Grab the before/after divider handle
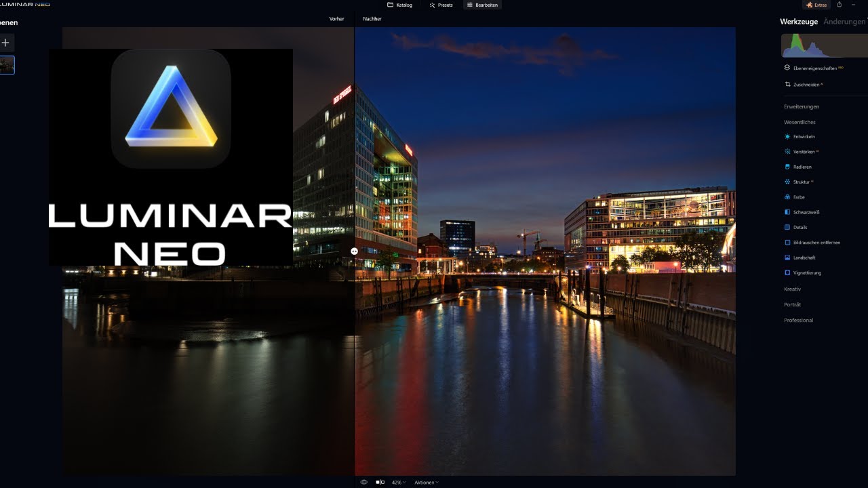This screenshot has width=868, height=488. coord(355,251)
